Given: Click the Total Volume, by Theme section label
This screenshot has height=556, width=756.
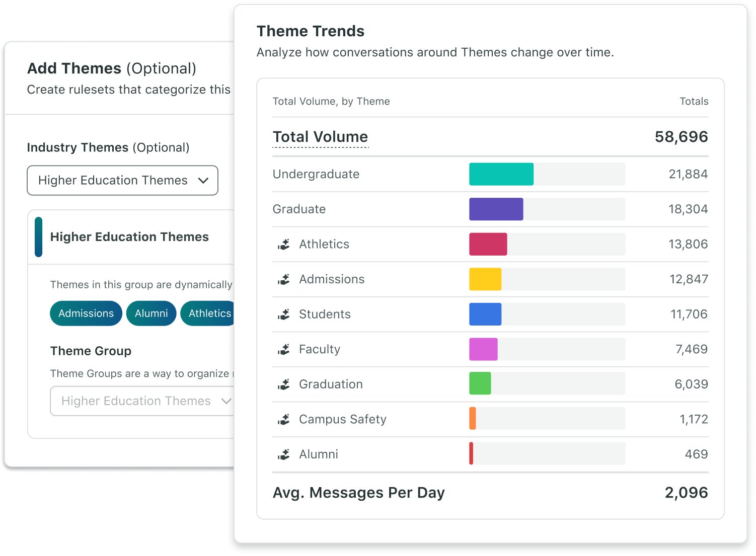Looking at the screenshot, I should 331,101.
